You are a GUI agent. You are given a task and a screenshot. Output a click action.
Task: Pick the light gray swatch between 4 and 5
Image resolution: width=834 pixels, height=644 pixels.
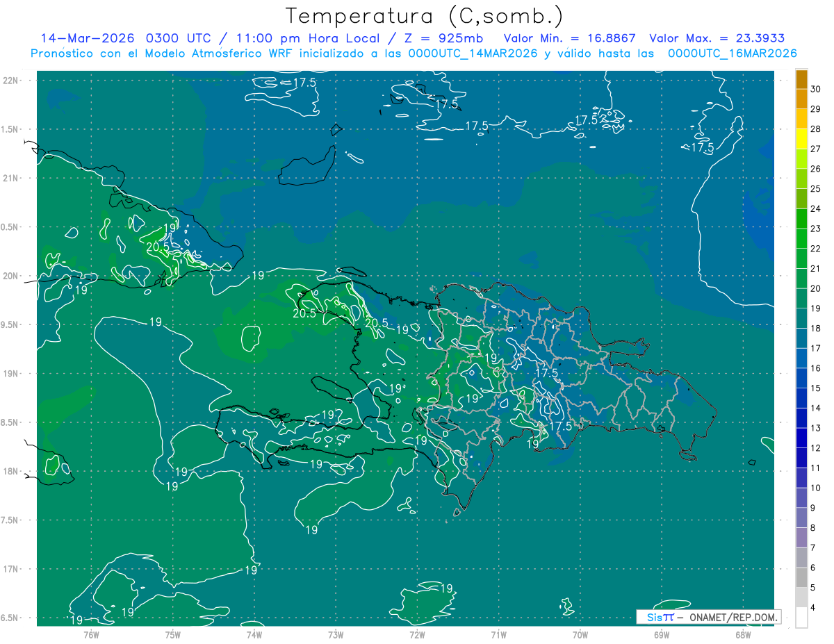[x=801, y=598]
